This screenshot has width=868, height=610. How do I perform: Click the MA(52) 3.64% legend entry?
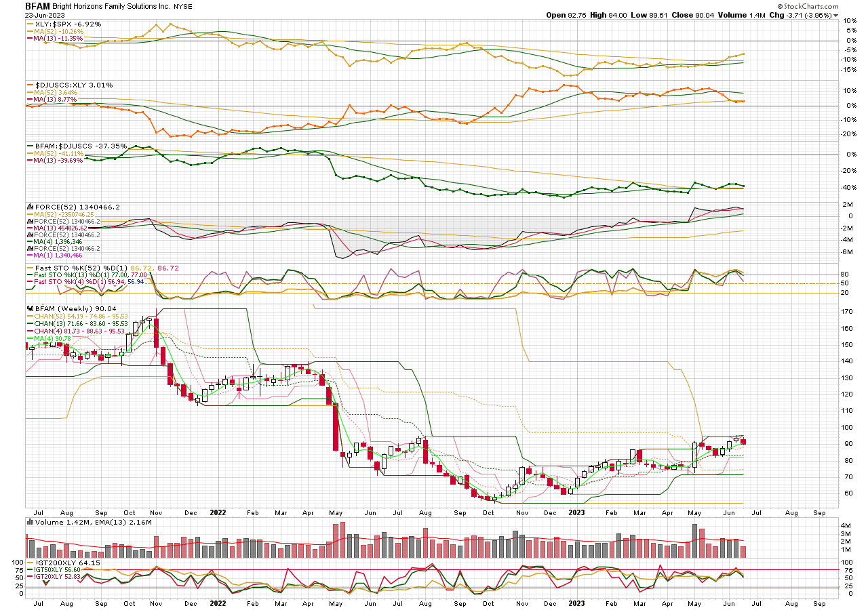tap(51, 92)
